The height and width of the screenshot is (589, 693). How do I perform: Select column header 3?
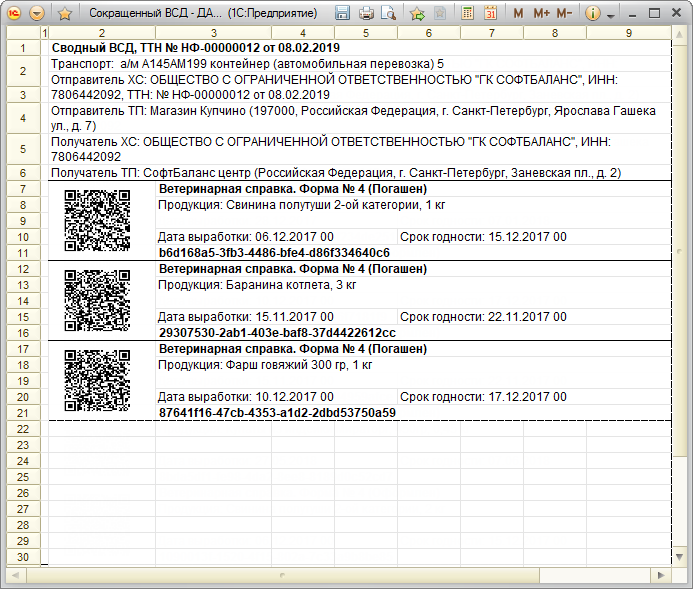click(x=213, y=33)
